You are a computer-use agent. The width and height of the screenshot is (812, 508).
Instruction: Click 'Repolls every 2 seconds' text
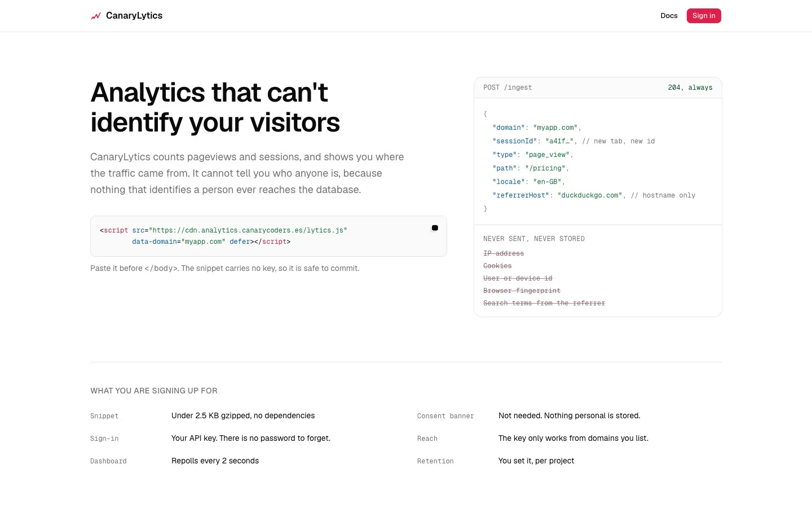point(215,461)
